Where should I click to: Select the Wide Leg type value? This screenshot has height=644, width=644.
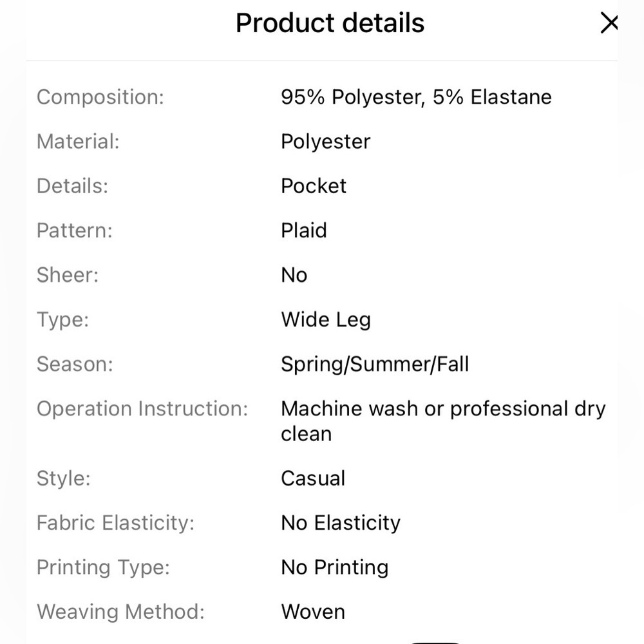(x=326, y=320)
